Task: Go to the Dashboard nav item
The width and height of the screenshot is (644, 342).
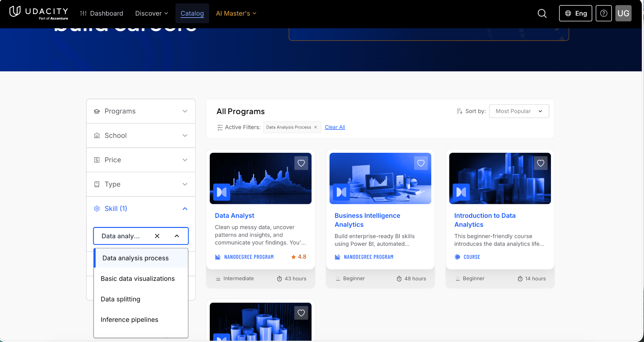Action: pyautogui.click(x=102, y=13)
